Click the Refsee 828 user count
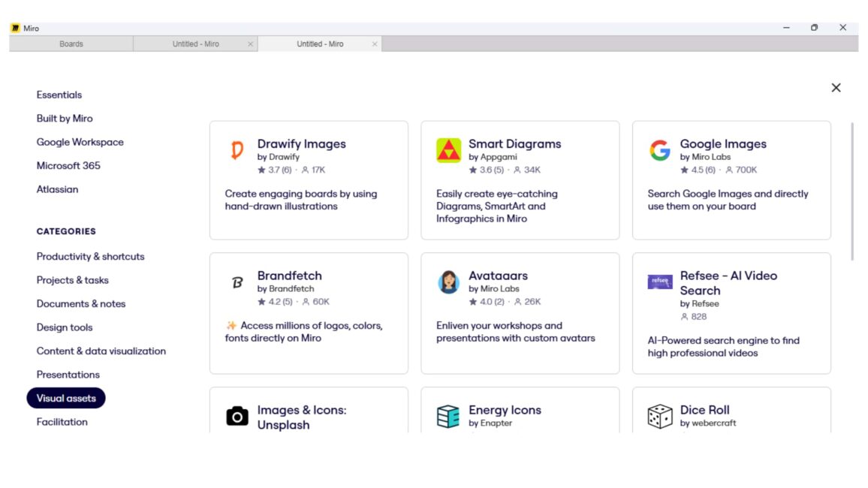Screen dimensions: 868x488 (694, 317)
